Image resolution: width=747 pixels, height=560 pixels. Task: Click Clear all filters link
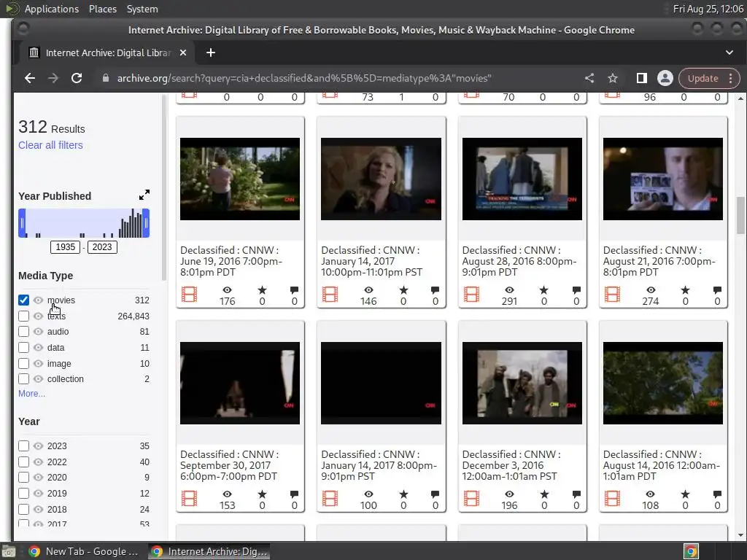[x=50, y=145]
